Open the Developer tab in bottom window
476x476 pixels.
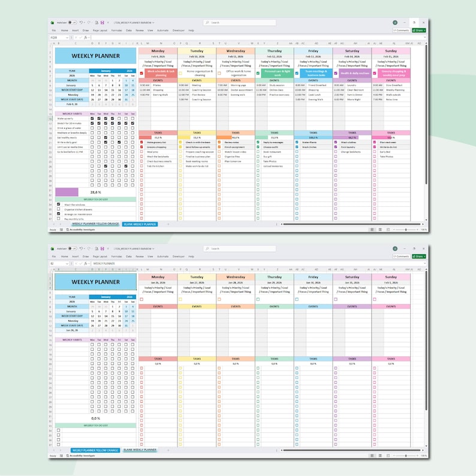[x=179, y=257]
